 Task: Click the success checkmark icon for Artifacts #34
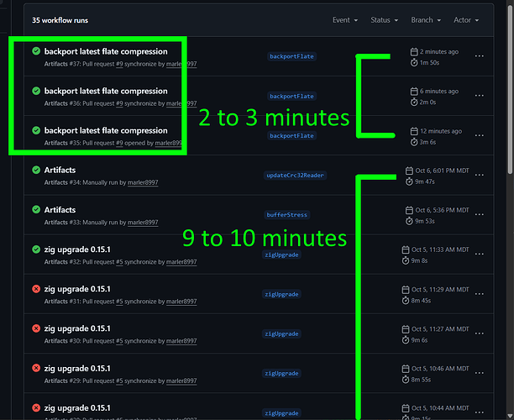click(36, 171)
